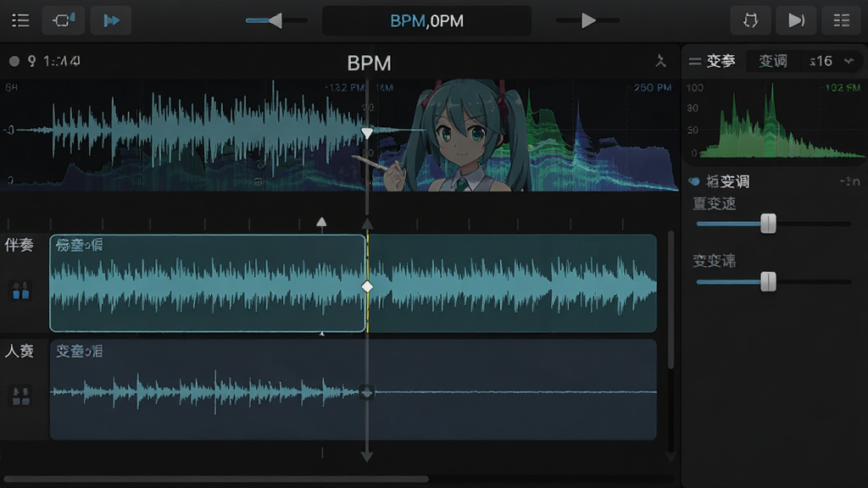Click the 132 PM label in overview
This screenshot has height=488, width=868.
coord(345,87)
